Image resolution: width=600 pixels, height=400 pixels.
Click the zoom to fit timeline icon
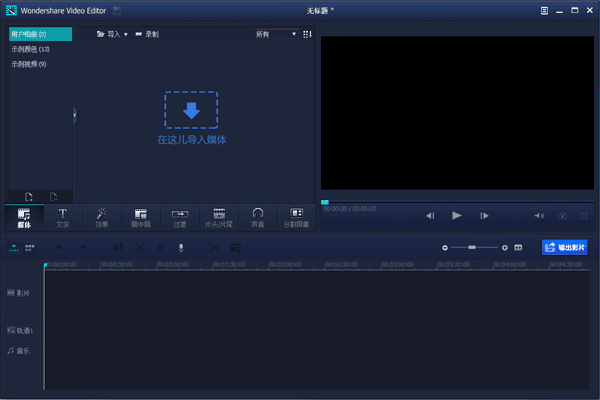tap(518, 248)
